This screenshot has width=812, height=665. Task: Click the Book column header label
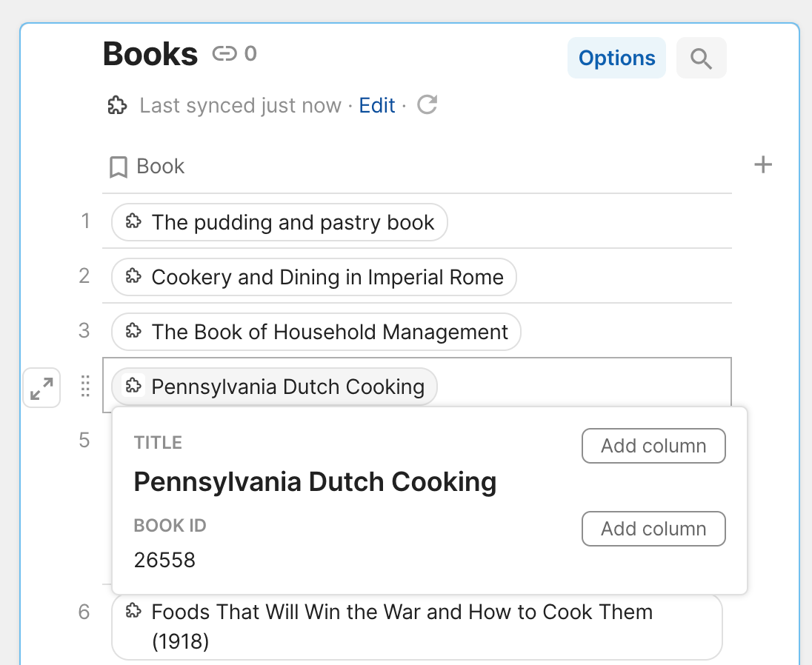(161, 166)
